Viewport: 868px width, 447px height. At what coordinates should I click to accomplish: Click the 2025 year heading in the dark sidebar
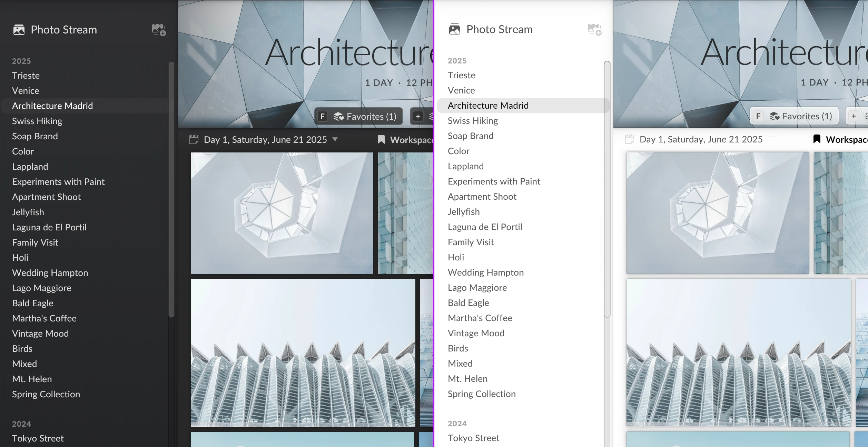click(21, 61)
